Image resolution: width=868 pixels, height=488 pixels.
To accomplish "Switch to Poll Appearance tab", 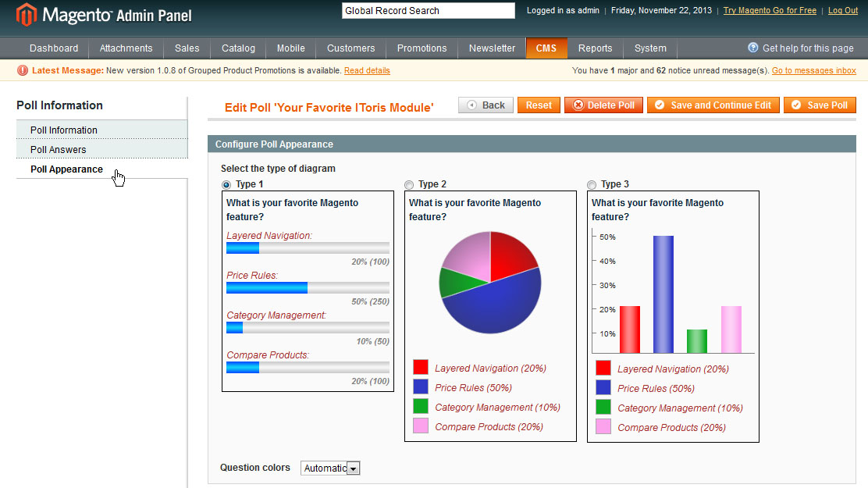I will click(101, 169).
